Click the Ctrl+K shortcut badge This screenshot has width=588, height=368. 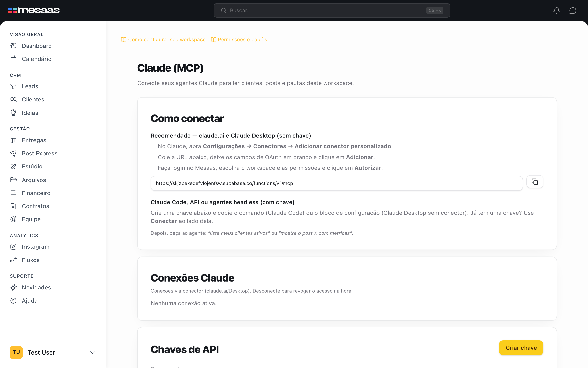[435, 10]
